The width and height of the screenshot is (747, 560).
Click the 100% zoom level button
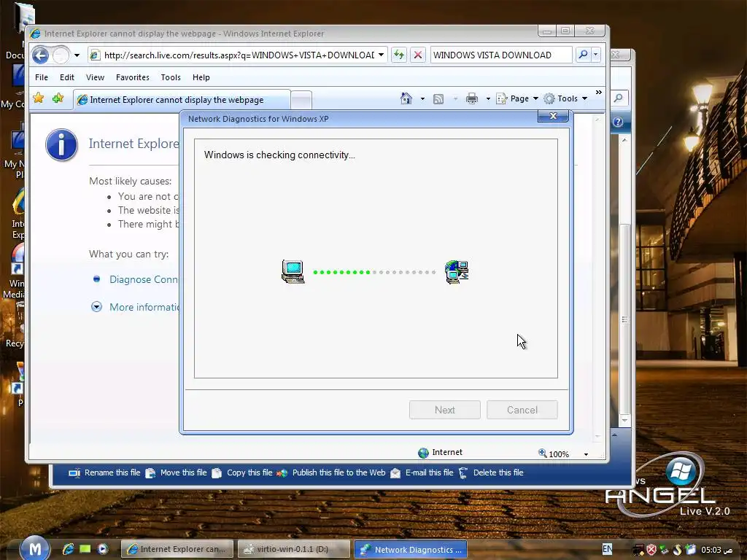point(554,454)
